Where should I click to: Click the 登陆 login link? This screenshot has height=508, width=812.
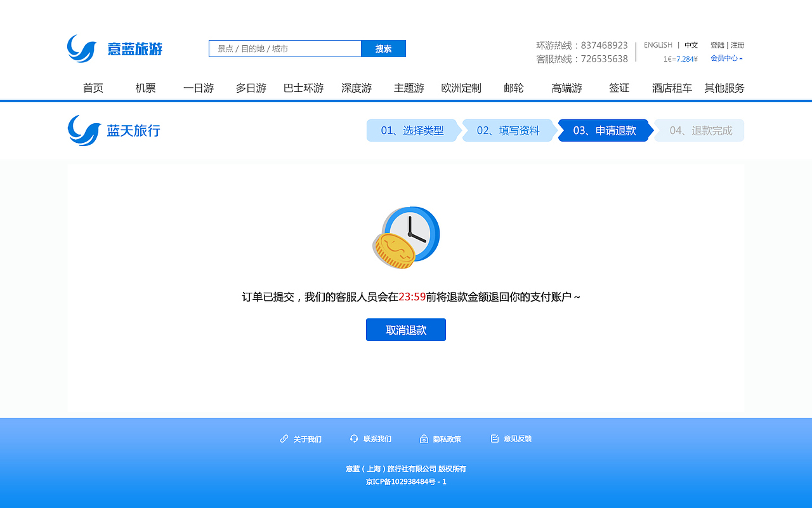(x=718, y=45)
